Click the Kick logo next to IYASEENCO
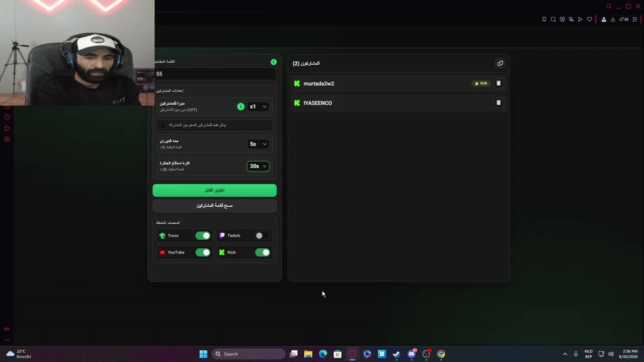The image size is (644, 362). pos(297,103)
